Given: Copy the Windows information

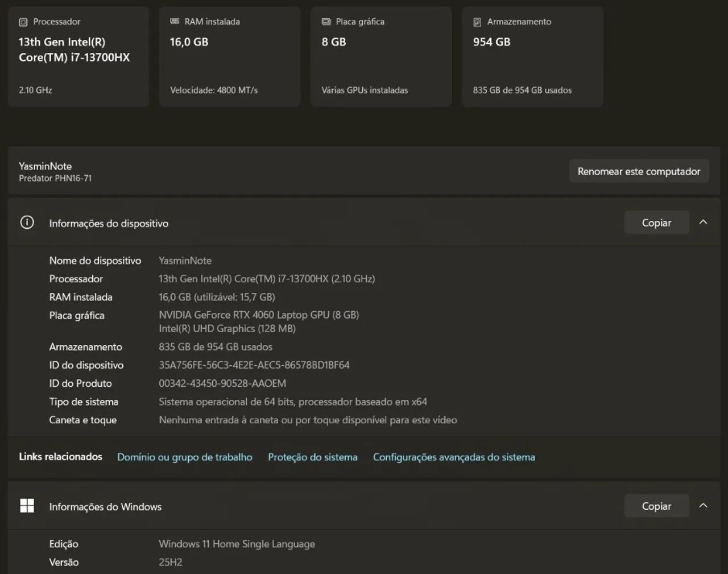Looking at the screenshot, I should (x=656, y=506).
